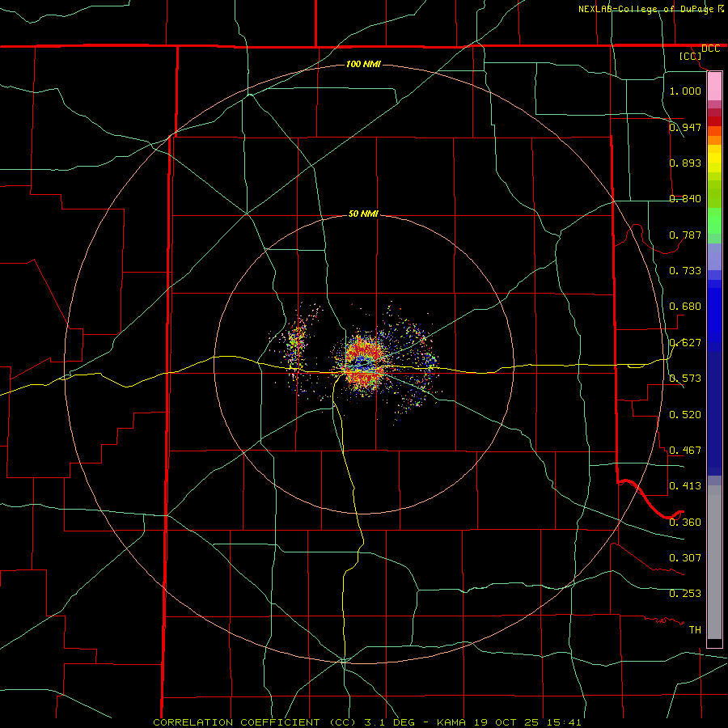This screenshot has height=728, width=728.
Task: Click the 100 NMI range ring label
Action: click(363, 64)
